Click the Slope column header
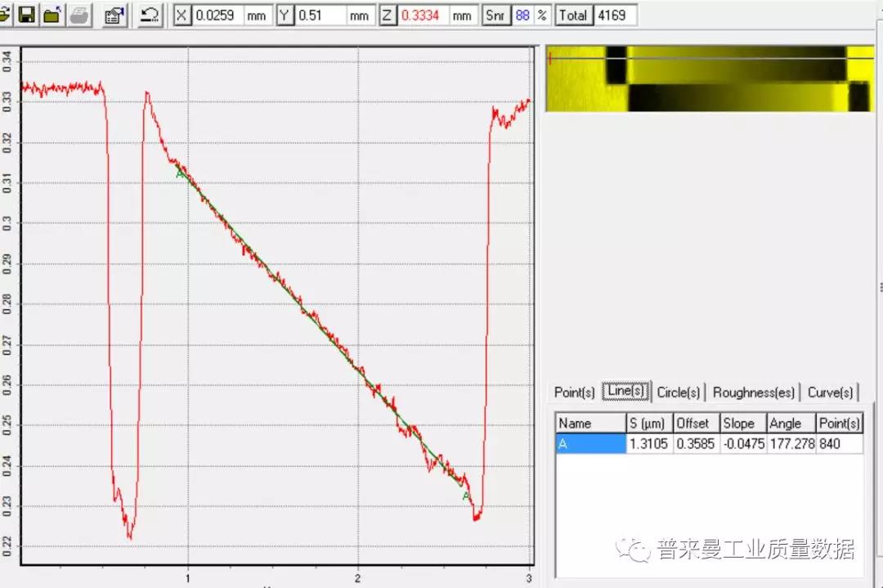This screenshot has height=588, width=883. click(x=743, y=423)
